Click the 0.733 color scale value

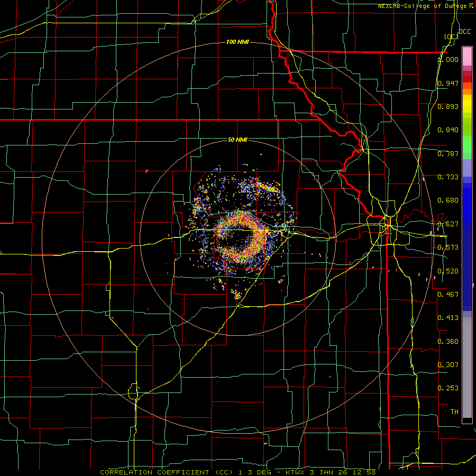[x=448, y=177]
